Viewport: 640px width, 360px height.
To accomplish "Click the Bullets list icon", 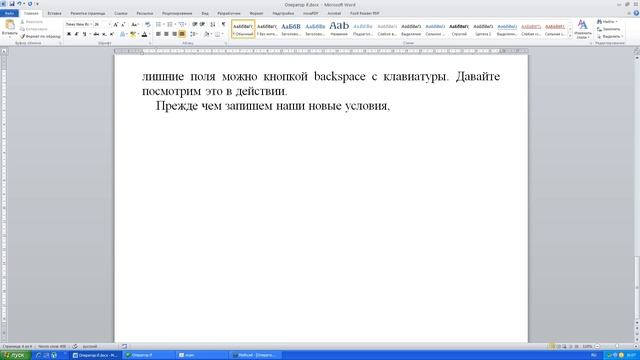I will pos(158,24).
